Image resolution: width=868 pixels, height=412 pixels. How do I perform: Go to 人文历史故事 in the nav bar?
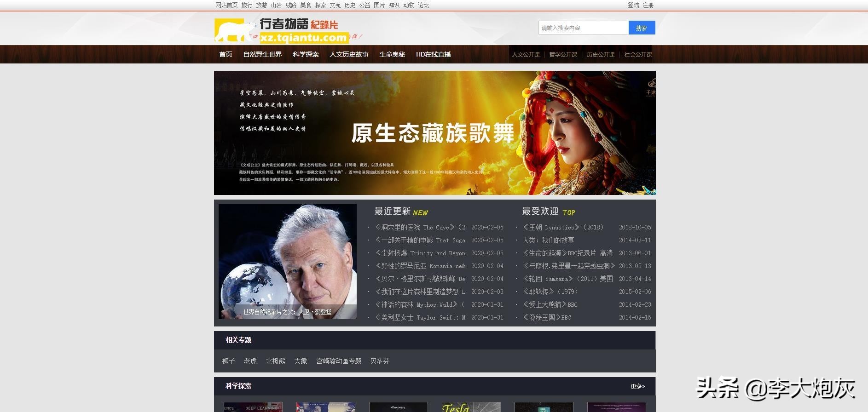point(349,54)
